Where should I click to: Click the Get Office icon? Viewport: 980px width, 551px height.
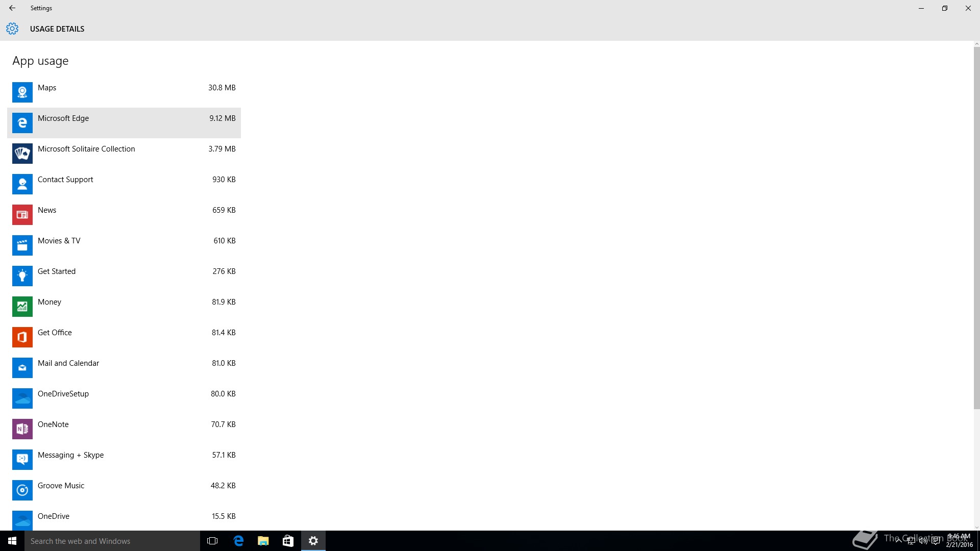tap(22, 337)
